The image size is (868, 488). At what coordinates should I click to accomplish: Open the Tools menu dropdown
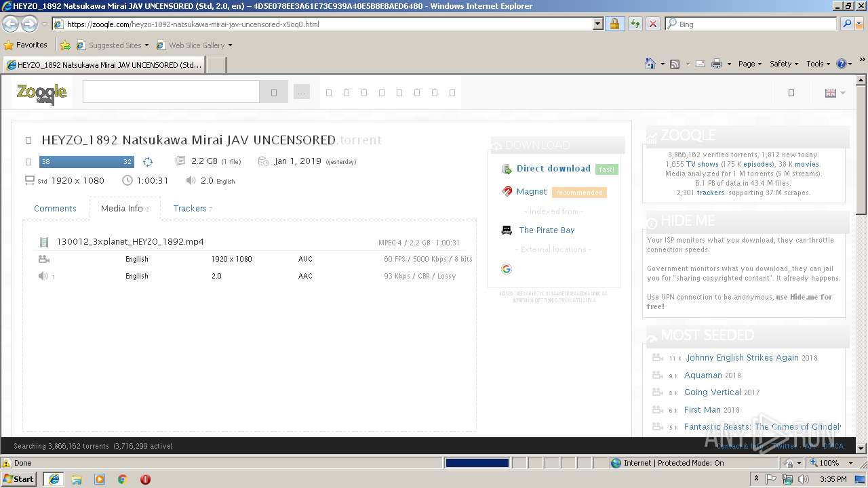click(x=818, y=64)
